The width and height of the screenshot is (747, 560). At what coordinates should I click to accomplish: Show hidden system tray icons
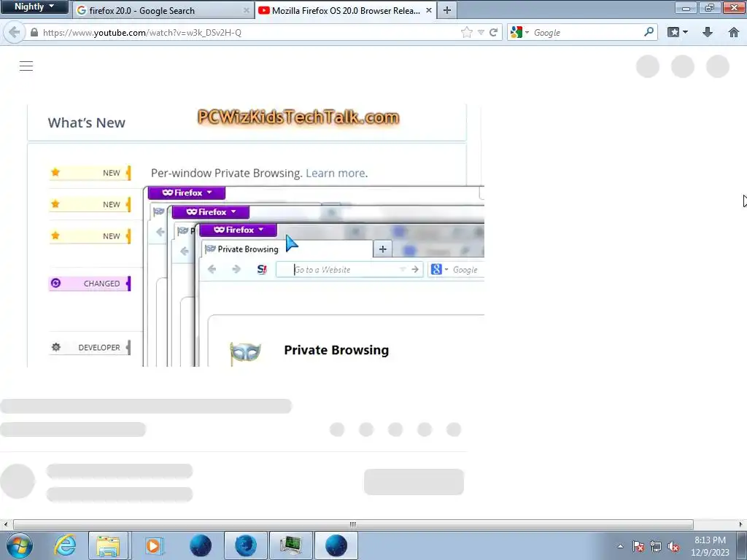click(620, 547)
